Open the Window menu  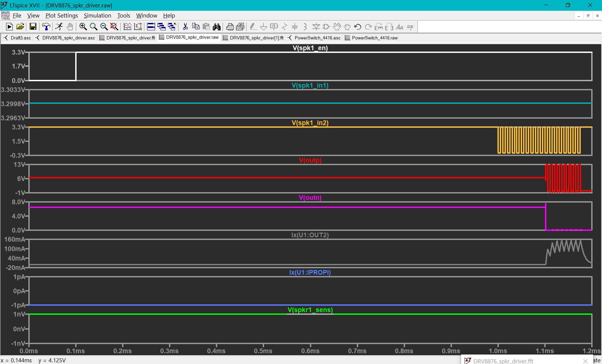(147, 16)
